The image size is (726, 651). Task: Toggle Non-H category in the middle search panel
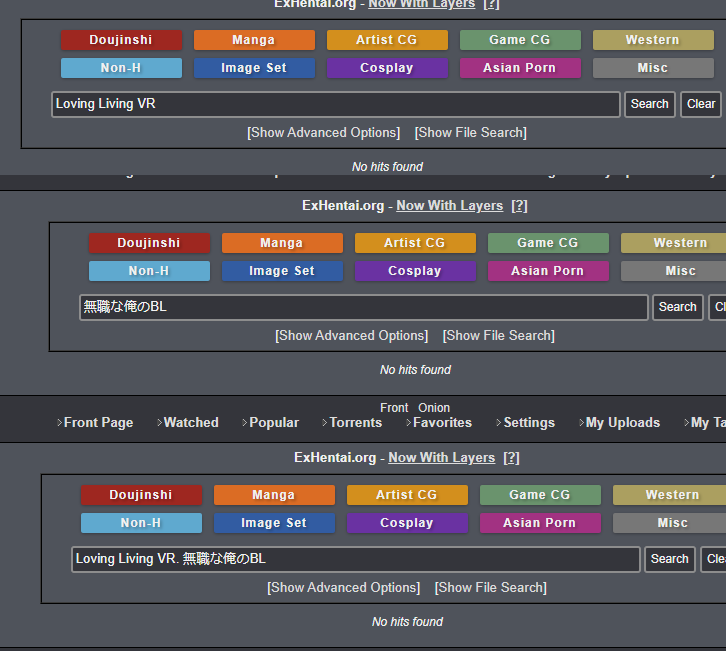click(x=149, y=271)
